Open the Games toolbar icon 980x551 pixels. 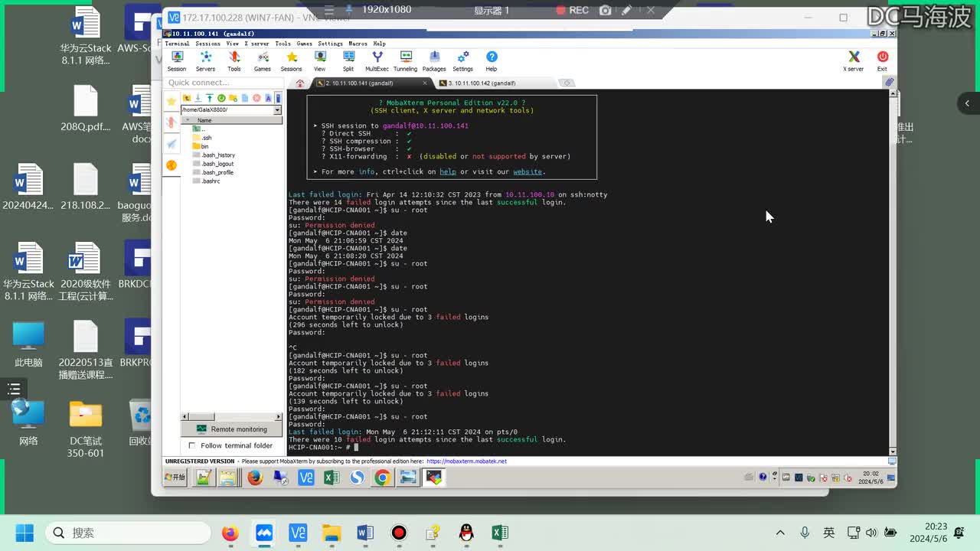pos(263,61)
